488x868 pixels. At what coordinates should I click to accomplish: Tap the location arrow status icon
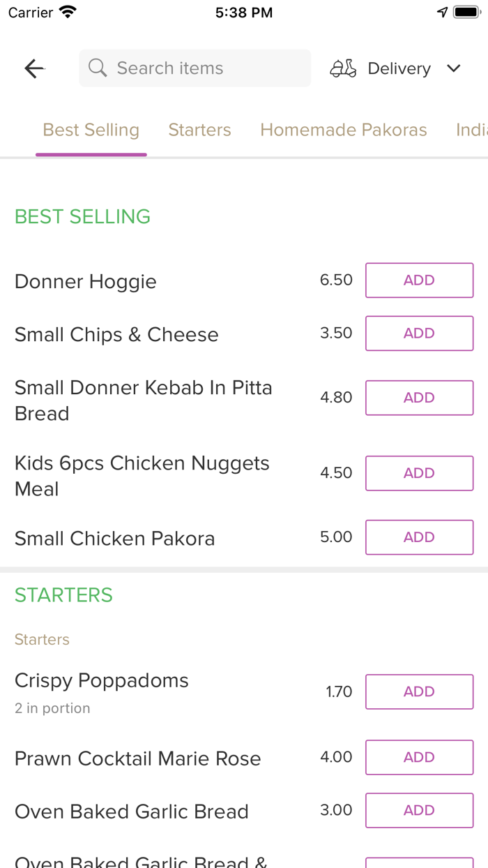tap(442, 11)
